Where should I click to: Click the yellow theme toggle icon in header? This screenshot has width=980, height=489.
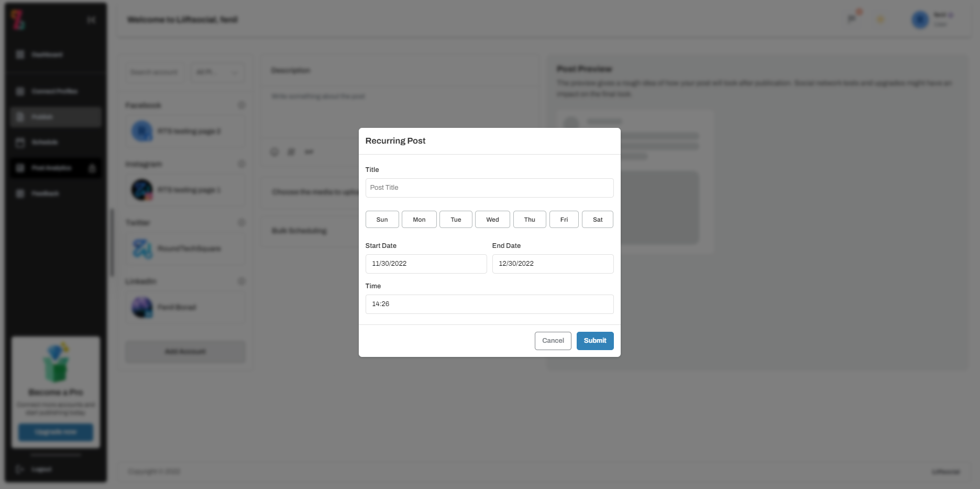[x=880, y=19]
